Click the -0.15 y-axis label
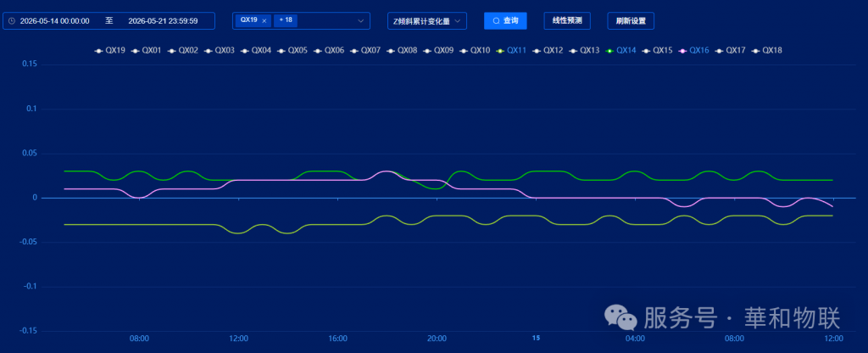The image size is (868, 353). pyautogui.click(x=28, y=331)
